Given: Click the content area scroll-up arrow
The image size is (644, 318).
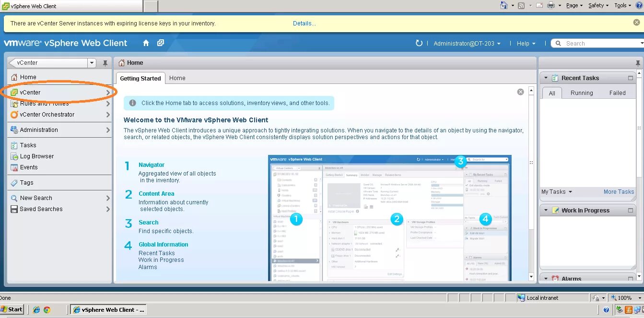Looking at the screenshot, I should tap(531, 90).
